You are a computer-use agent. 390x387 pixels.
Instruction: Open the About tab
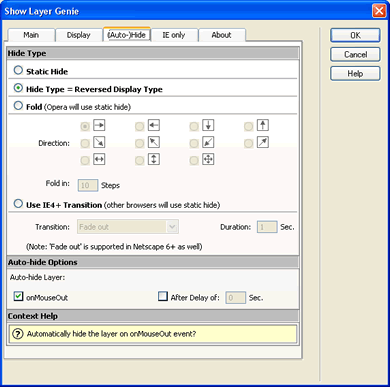[221, 35]
